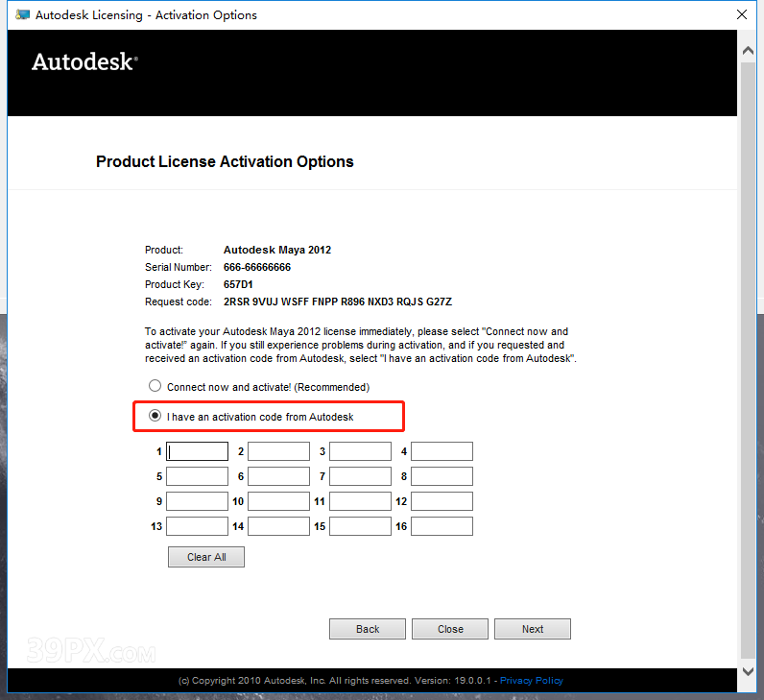Open the Privacy Policy link
The width and height of the screenshot is (764, 700).
tap(531, 681)
